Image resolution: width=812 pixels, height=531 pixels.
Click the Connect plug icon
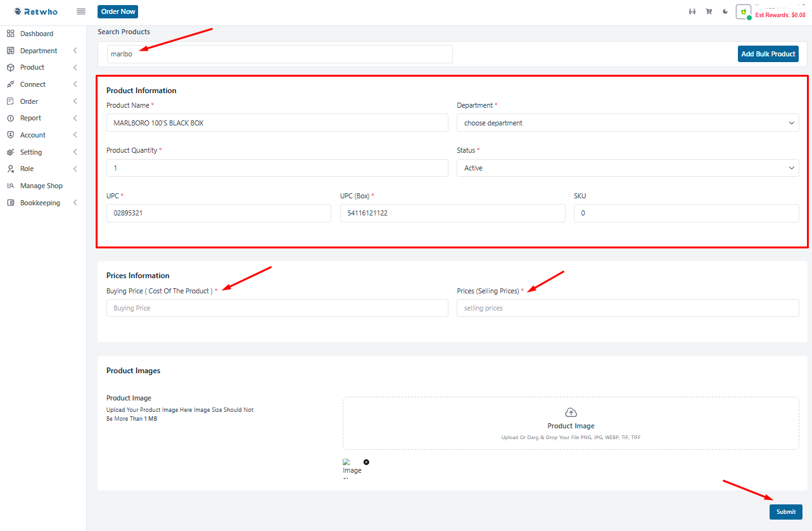coord(10,84)
